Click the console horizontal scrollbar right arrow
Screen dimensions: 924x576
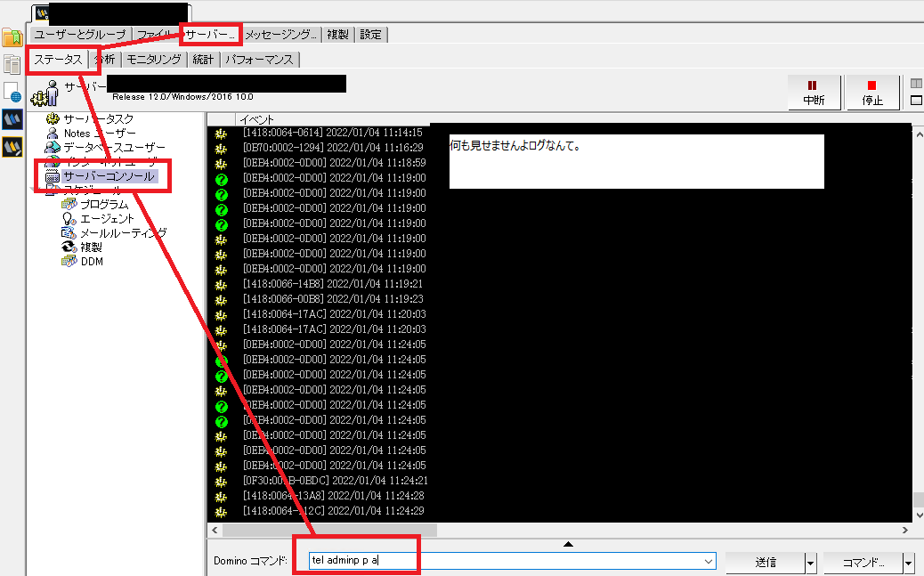(905, 530)
